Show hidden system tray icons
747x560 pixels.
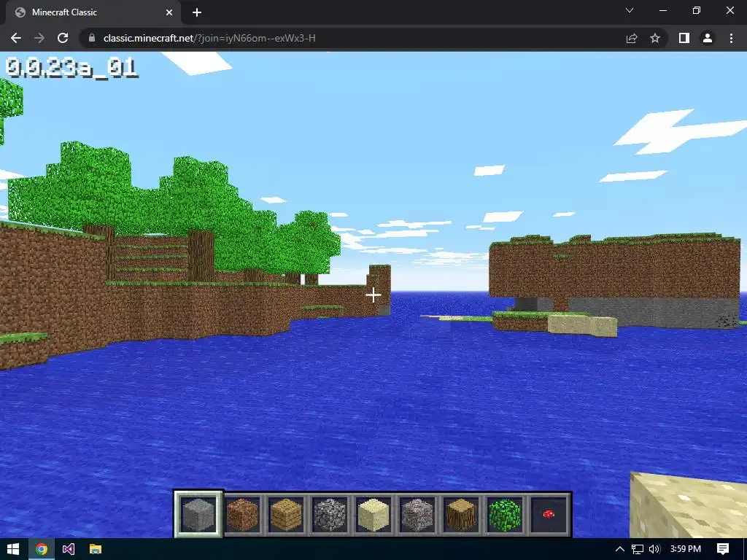tap(620, 549)
